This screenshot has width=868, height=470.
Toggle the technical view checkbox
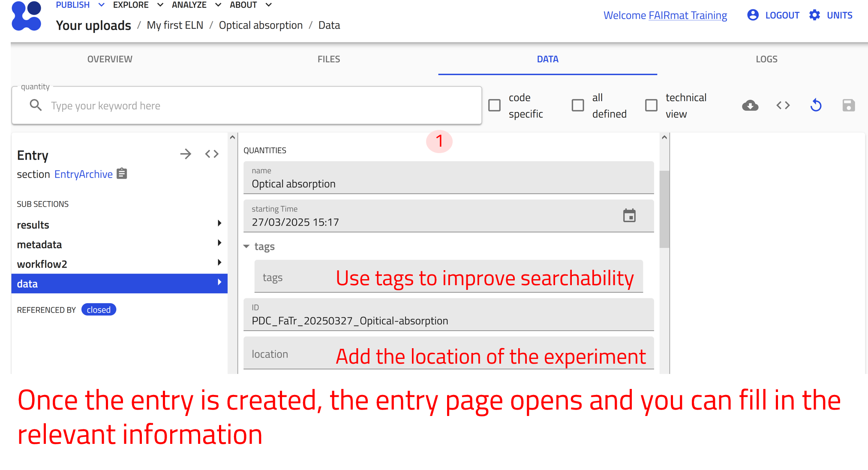(651, 105)
